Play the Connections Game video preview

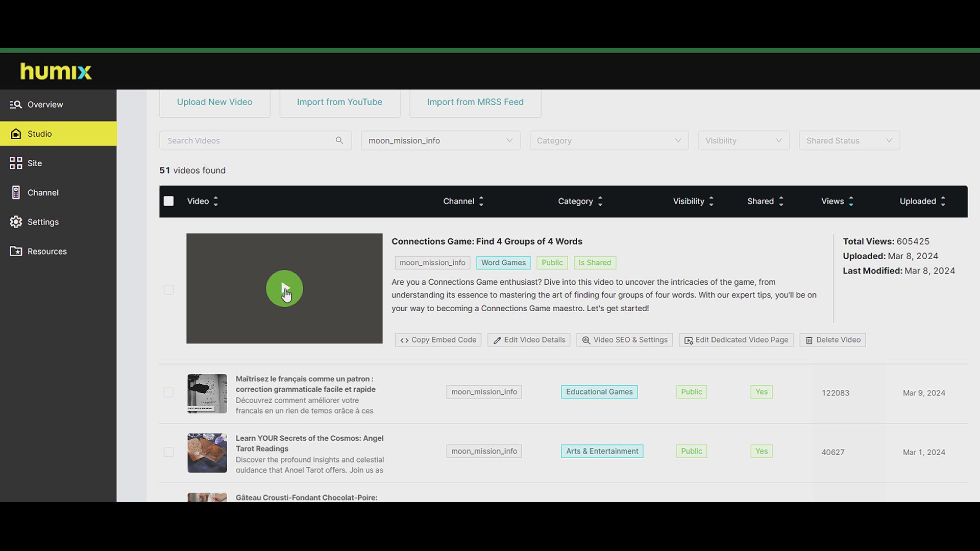tap(284, 289)
